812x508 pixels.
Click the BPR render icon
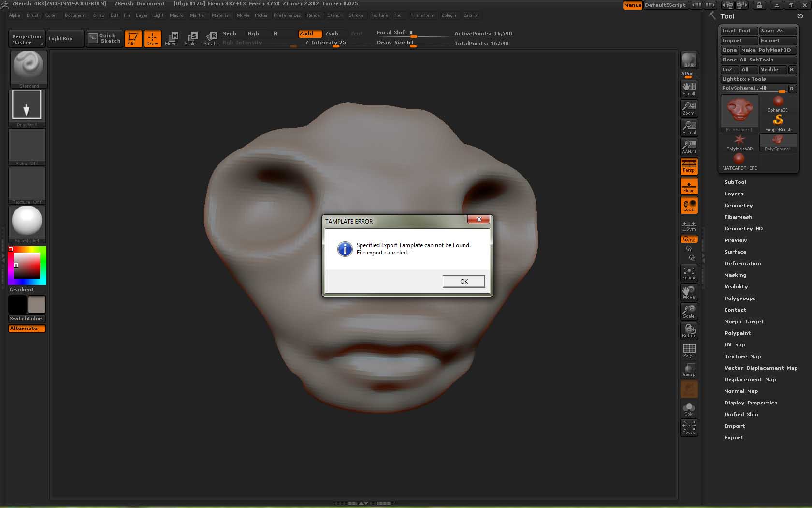click(689, 60)
